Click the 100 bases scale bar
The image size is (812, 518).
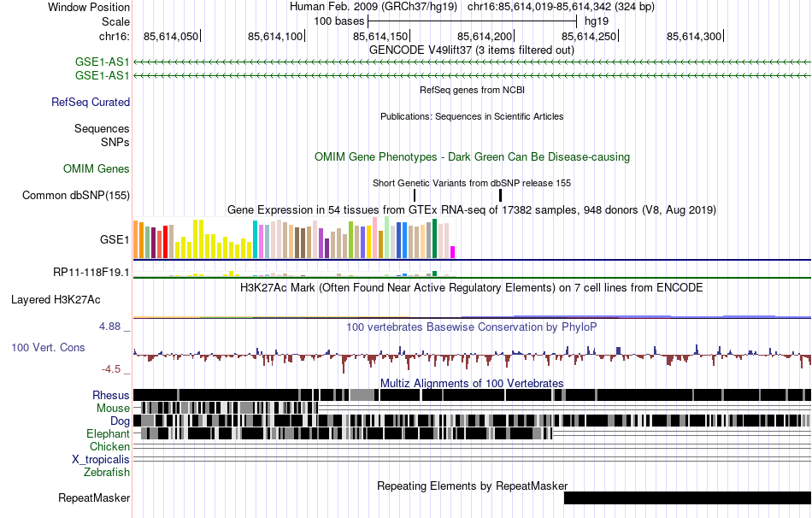pos(472,21)
